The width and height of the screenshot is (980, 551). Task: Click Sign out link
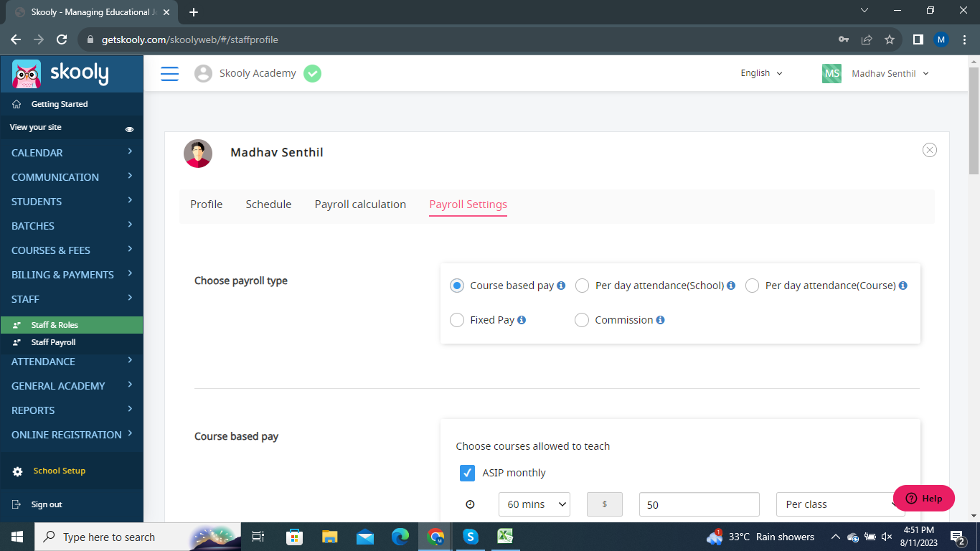click(47, 504)
